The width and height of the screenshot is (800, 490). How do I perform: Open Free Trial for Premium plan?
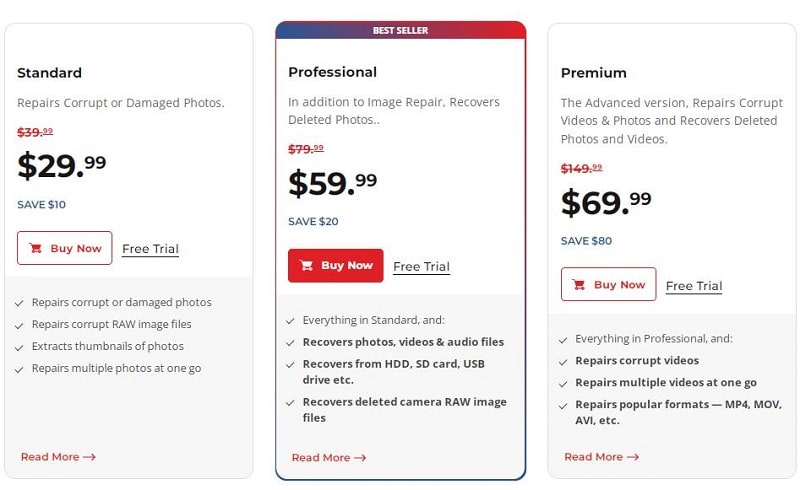pyautogui.click(x=694, y=286)
